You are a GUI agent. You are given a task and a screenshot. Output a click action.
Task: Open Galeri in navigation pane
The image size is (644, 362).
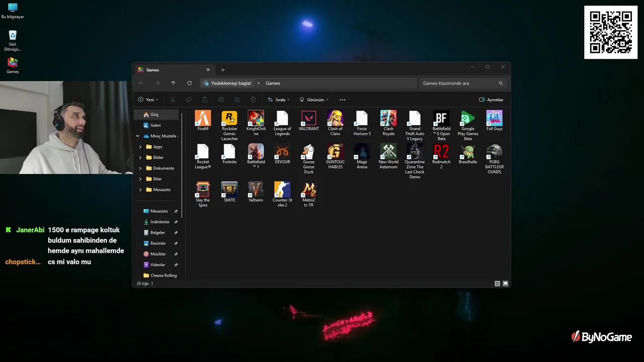coord(156,125)
